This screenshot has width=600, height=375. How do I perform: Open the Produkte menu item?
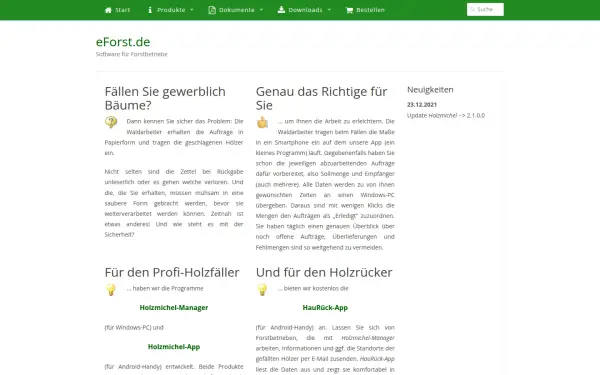click(171, 10)
